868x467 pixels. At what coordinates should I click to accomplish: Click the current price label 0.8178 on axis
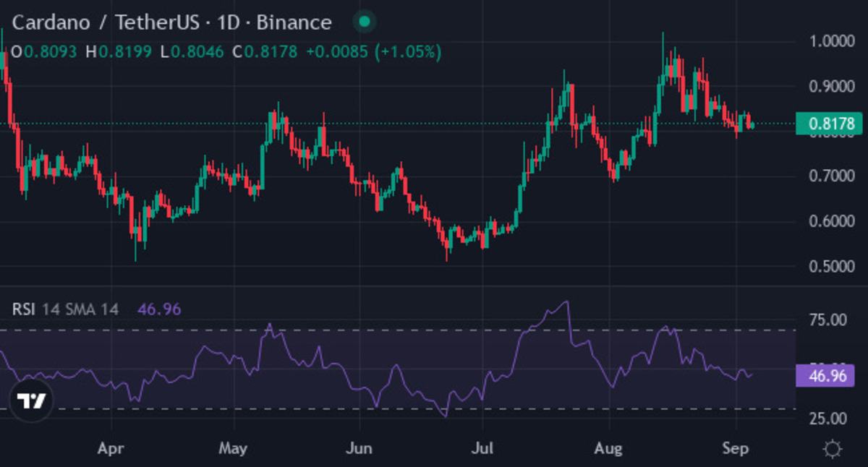pos(829,124)
